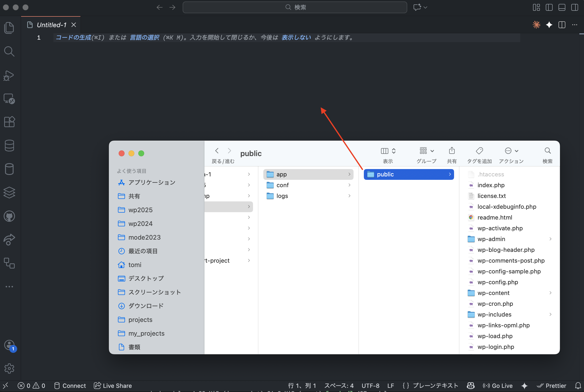Click Go Live in the status bar
Screen dimensions: 584x392
(498, 386)
